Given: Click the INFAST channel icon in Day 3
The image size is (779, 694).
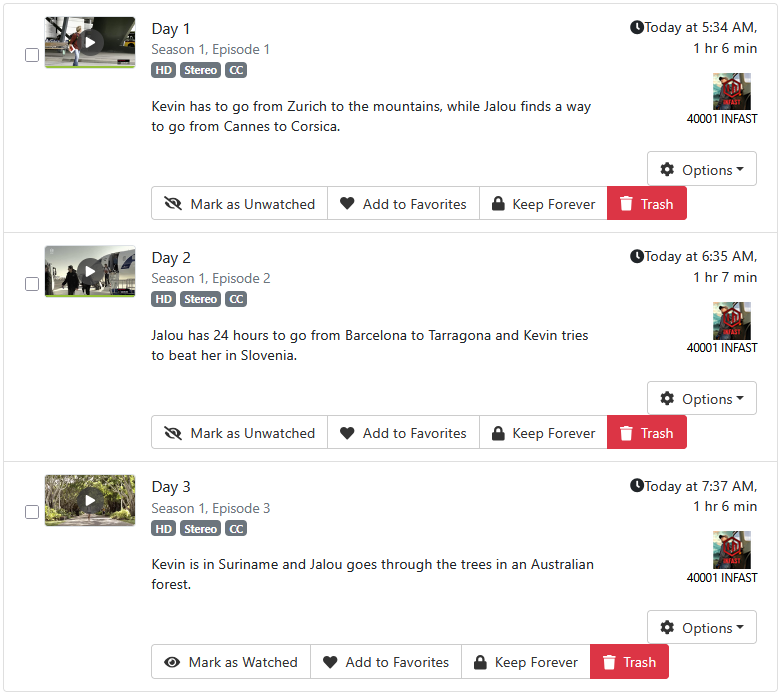Looking at the screenshot, I should [732, 550].
